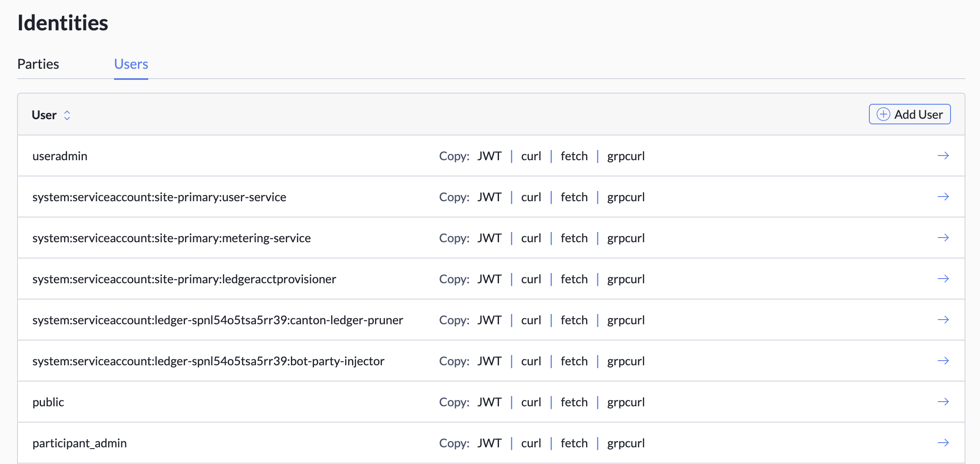Screen dimensions: 980x464
Task: Open ledgeracctprovisioner details via arrow
Action: coord(943,279)
